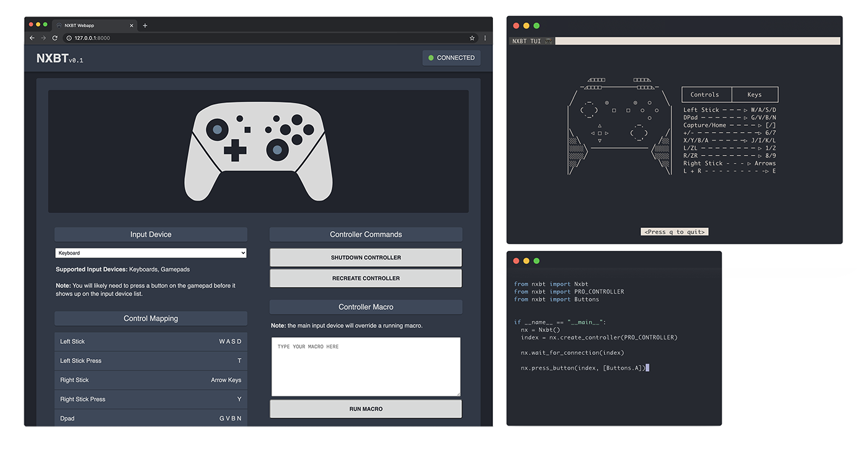Image resolution: width=868 pixels, height=451 pixels.
Task: Open the Keyboard input device dropdown
Action: [151, 253]
